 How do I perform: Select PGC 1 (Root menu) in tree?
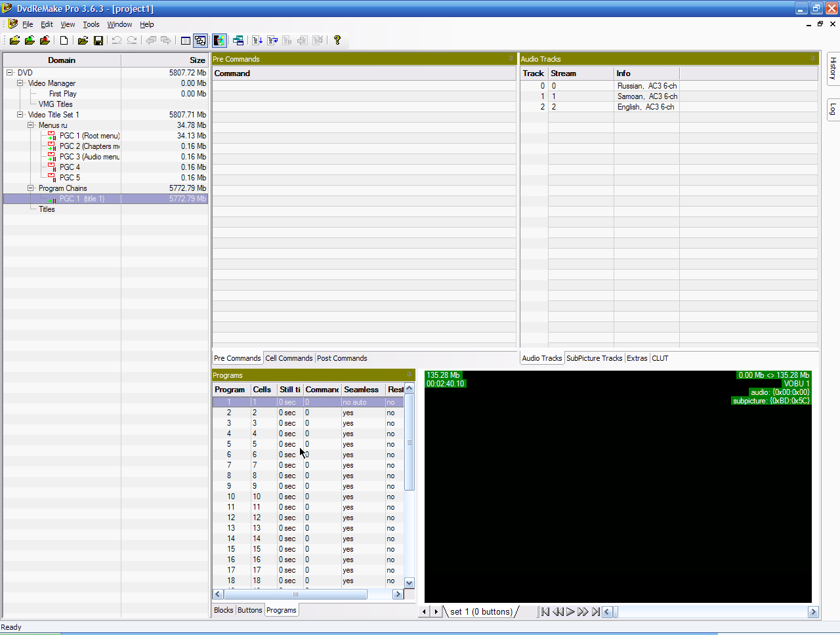[x=89, y=136]
